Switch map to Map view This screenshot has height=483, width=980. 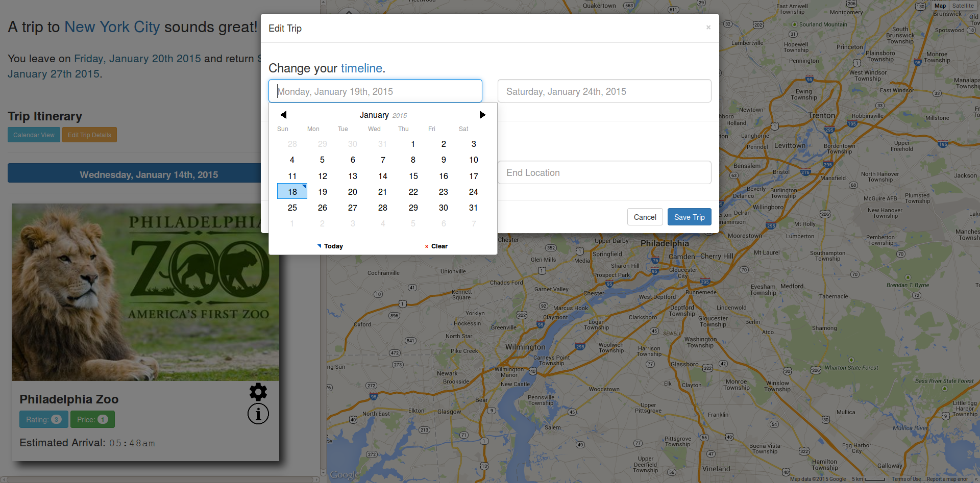pyautogui.click(x=940, y=6)
